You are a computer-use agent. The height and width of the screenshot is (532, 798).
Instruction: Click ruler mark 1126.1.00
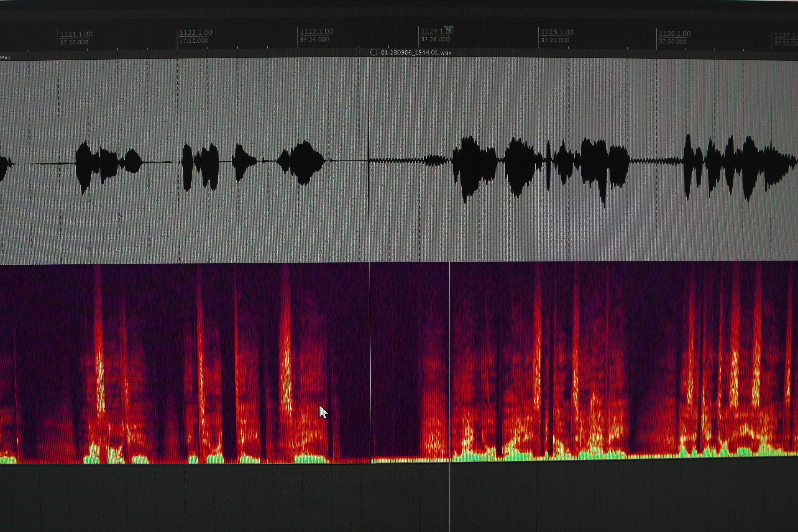point(675,33)
